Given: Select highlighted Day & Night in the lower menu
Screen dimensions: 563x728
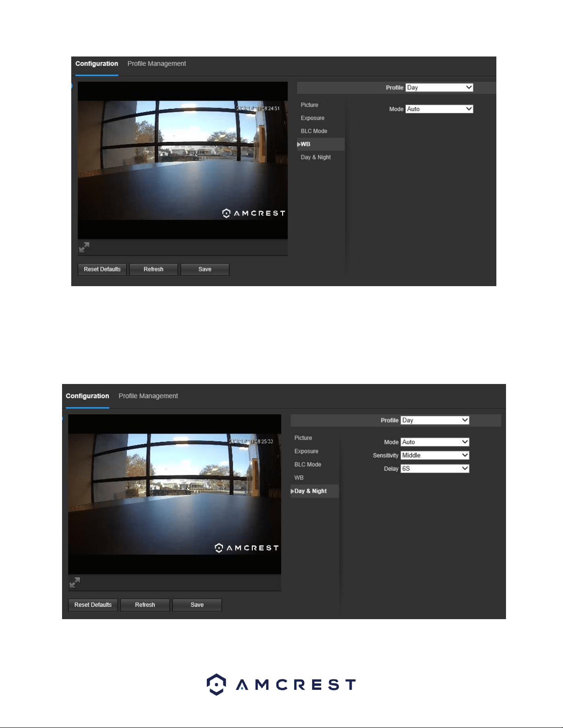Looking at the screenshot, I should [x=315, y=491].
